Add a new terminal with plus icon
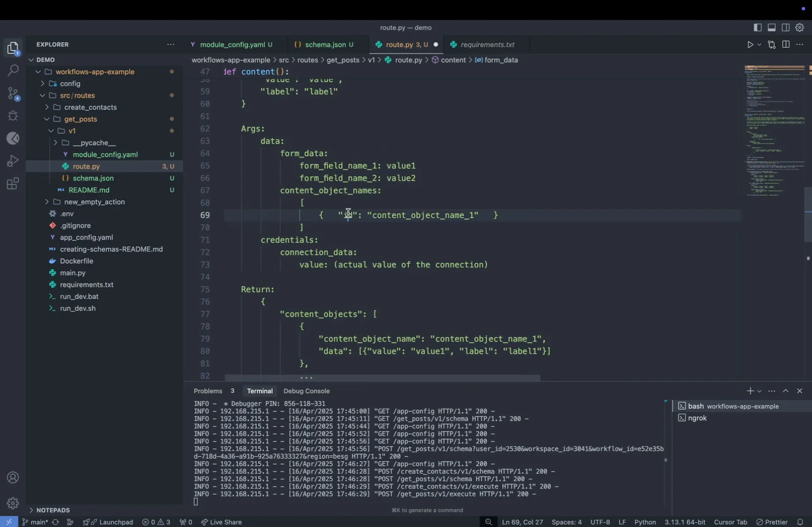The height and width of the screenshot is (527, 812). [x=750, y=391]
